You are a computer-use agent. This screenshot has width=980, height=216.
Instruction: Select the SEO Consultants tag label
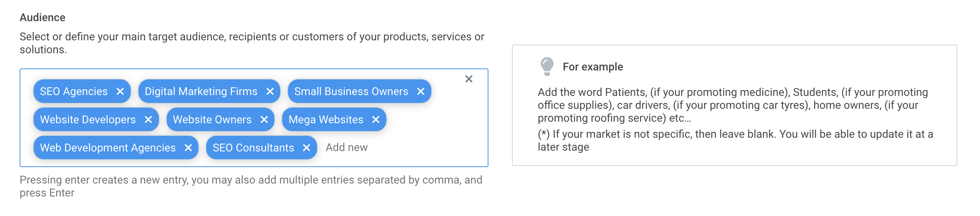[x=253, y=148]
